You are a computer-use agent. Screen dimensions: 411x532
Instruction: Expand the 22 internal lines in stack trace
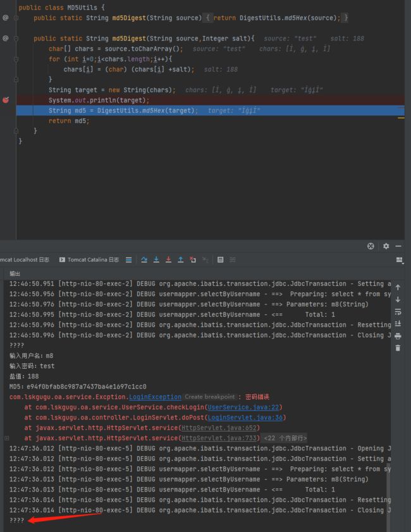point(285,438)
